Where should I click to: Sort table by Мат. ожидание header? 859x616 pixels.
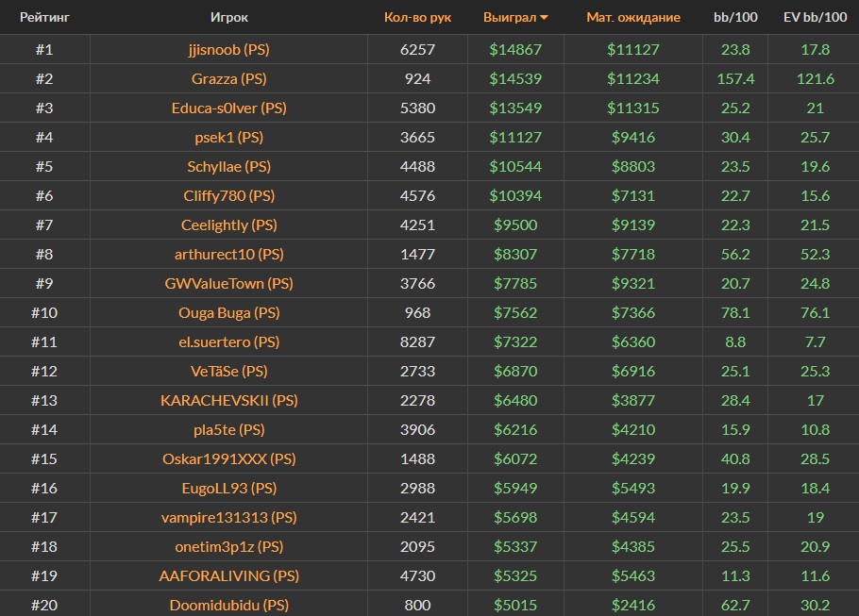(633, 17)
